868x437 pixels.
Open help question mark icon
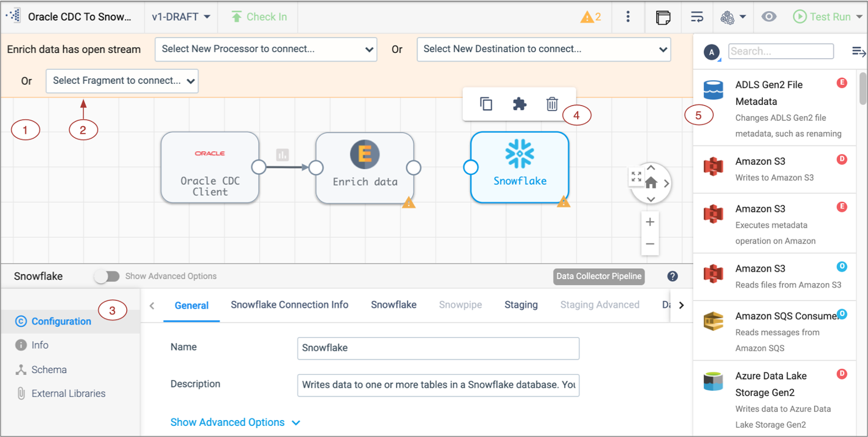pyautogui.click(x=673, y=276)
